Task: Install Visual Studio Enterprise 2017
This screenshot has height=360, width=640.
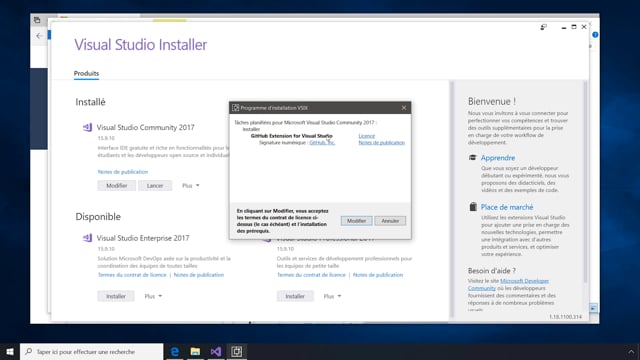Action: (x=116, y=296)
